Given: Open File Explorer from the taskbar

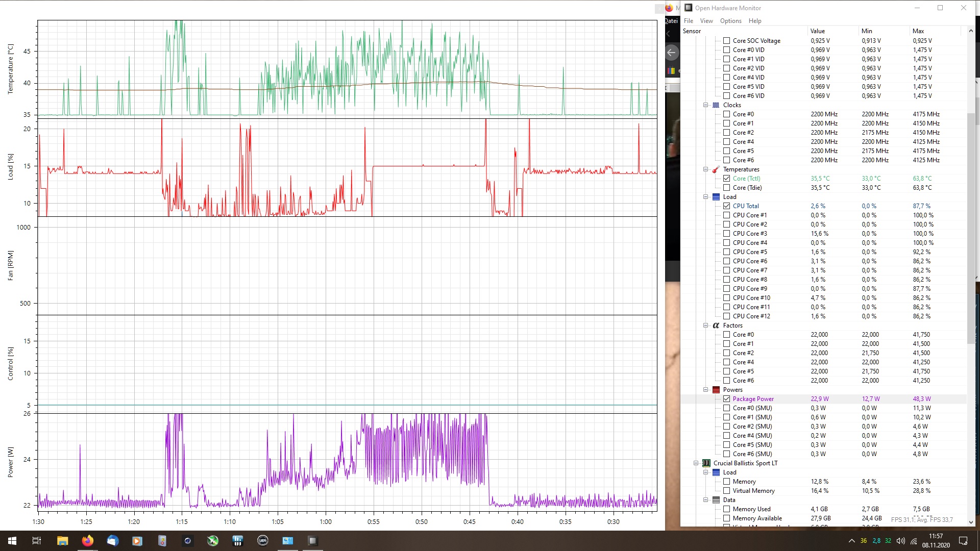Looking at the screenshot, I should tap(62, 541).
